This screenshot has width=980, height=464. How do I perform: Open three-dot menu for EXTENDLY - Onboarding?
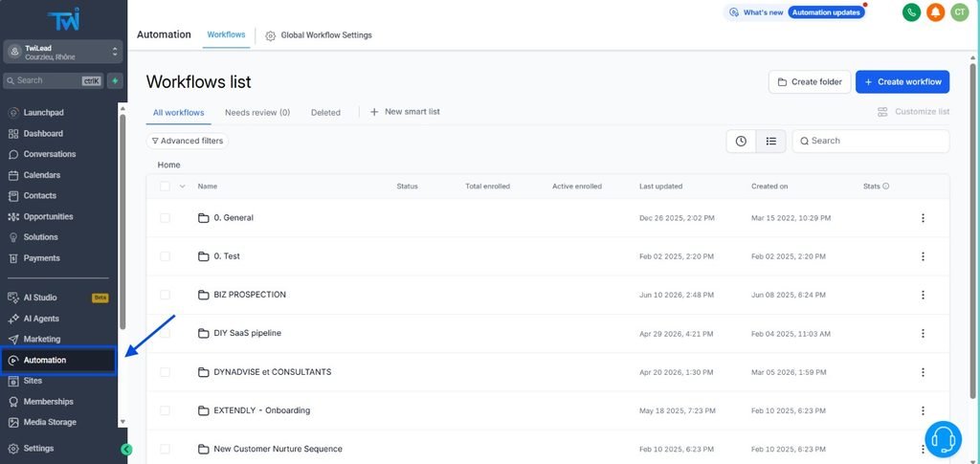tap(923, 411)
